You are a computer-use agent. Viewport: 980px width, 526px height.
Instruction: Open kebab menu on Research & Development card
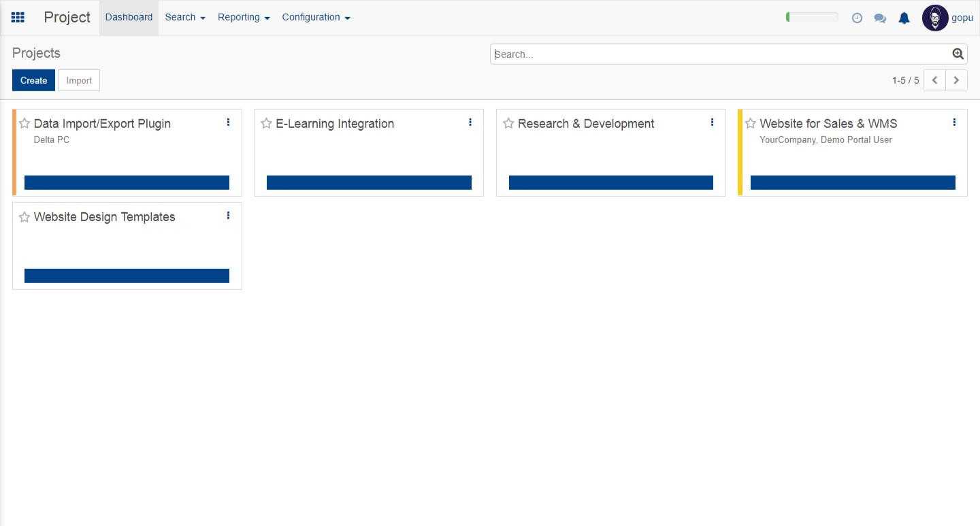712,122
